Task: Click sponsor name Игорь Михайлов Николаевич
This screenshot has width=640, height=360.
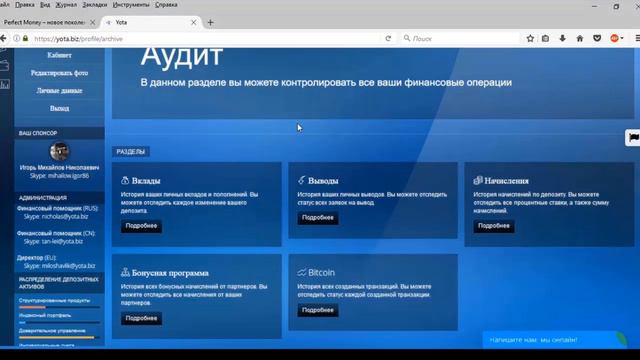Action: (x=60, y=167)
